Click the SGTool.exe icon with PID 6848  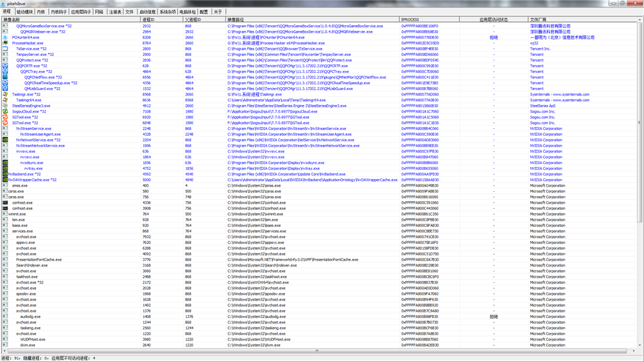(5, 123)
